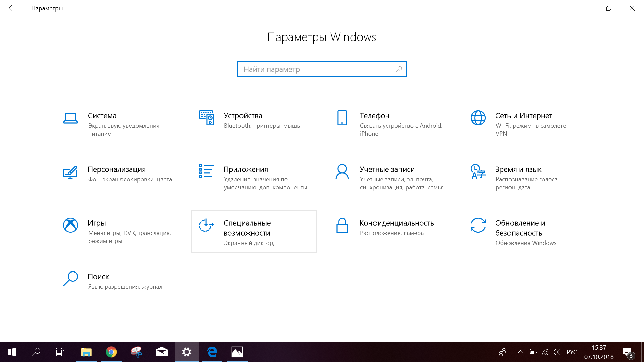Screen dimensions: 644x362
Task: Open the Устройства devices icon
Action: pos(206,118)
